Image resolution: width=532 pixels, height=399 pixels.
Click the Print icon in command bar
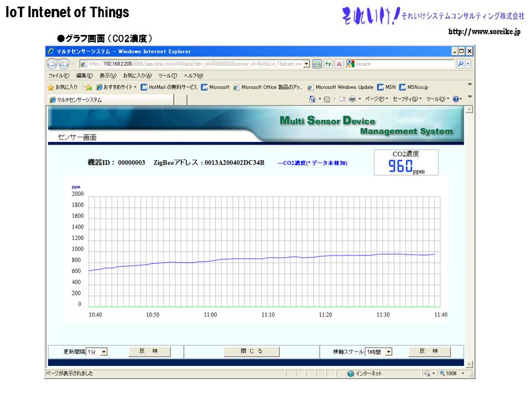(x=352, y=99)
